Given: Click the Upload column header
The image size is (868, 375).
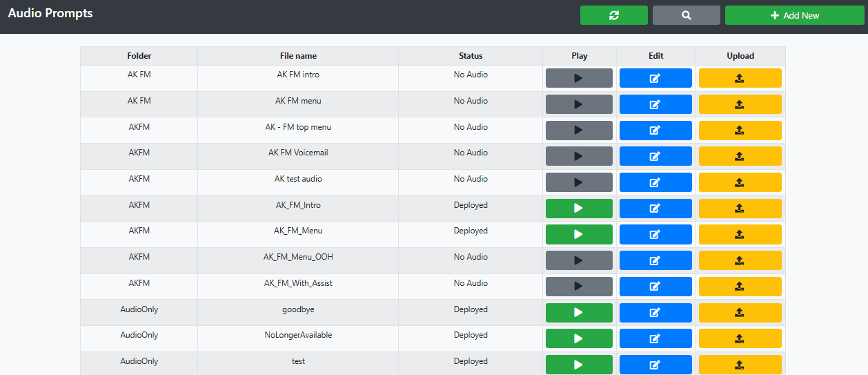Looking at the screenshot, I should pyautogui.click(x=740, y=56).
